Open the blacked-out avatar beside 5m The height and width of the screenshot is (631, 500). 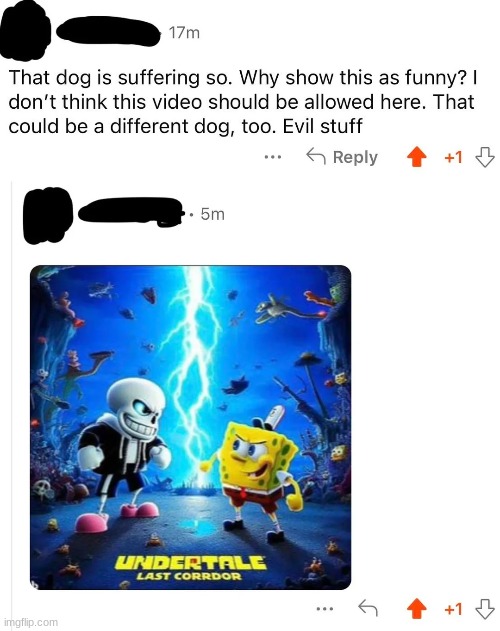pyautogui.click(x=48, y=215)
